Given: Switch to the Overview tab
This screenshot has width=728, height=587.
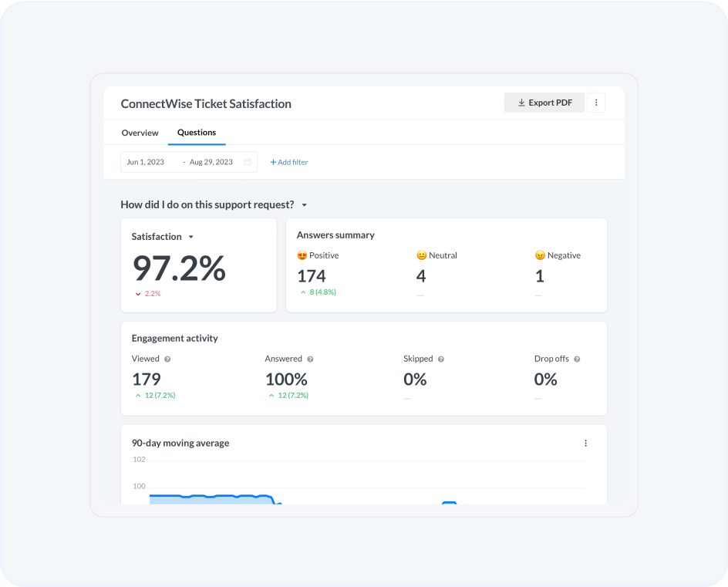Looking at the screenshot, I should (140, 133).
